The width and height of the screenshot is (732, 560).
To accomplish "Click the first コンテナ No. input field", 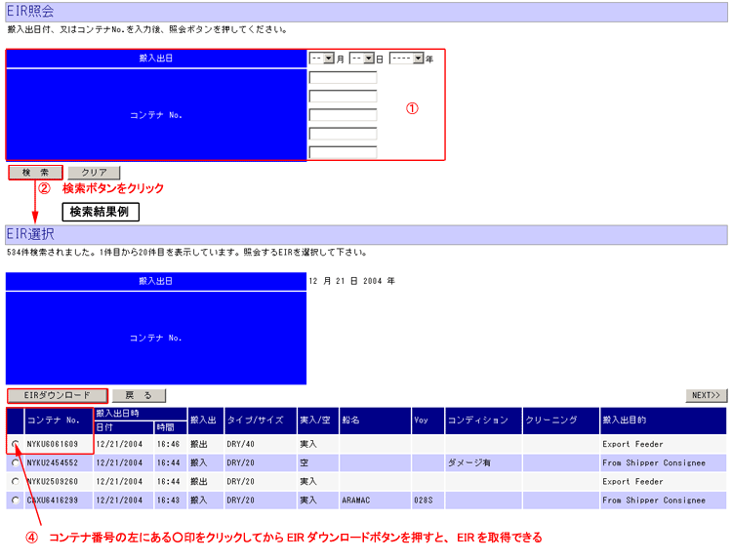I will coord(343,78).
